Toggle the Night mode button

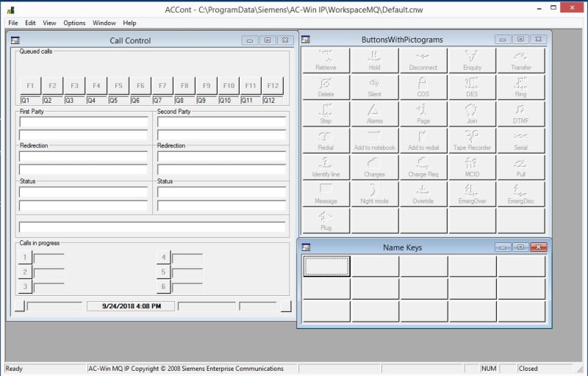(375, 194)
